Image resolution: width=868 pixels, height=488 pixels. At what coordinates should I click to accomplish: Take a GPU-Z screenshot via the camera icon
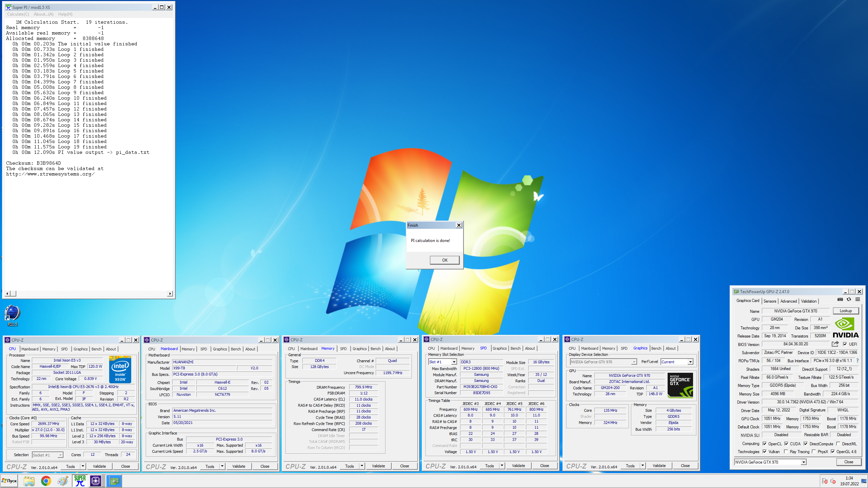840,300
